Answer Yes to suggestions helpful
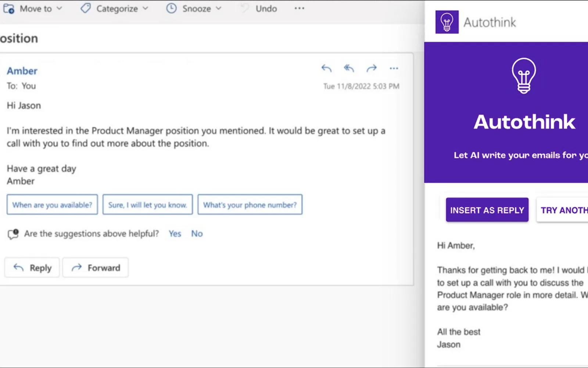The image size is (588, 368). click(x=175, y=234)
